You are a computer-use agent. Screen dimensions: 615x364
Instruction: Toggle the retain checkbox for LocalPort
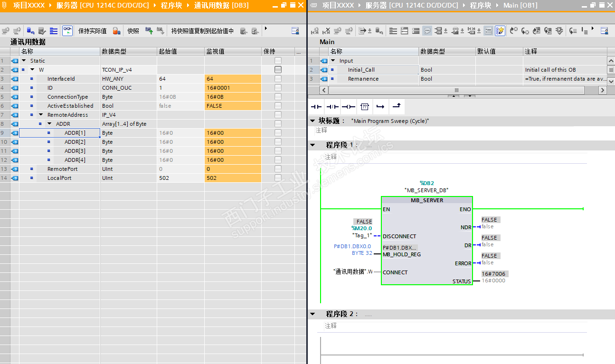[x=278, y=178]
